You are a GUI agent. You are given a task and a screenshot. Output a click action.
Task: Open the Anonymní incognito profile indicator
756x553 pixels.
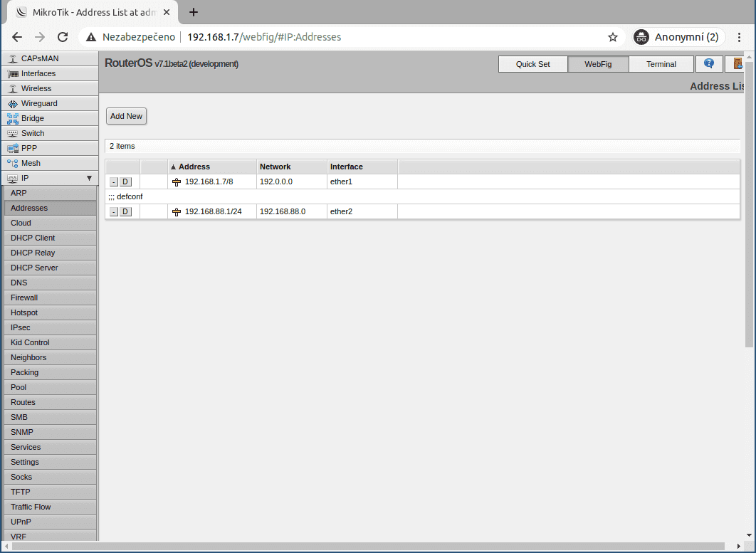pyautogui.click(x=678, y=37)
